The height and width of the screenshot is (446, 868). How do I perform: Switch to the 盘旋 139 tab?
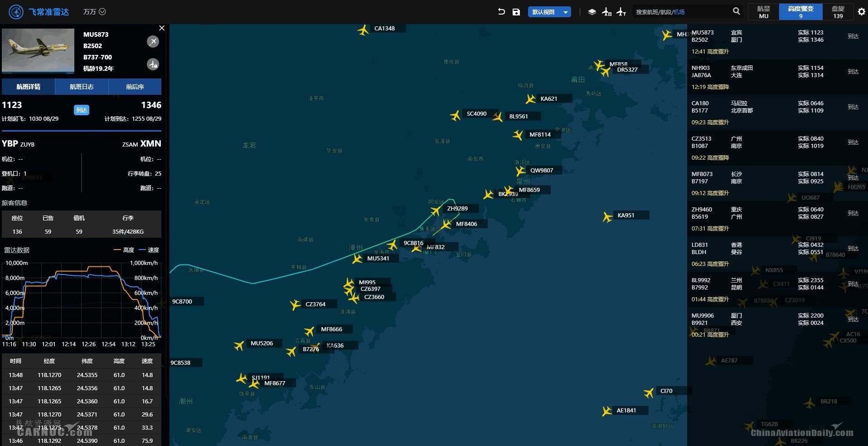point(838,12)
